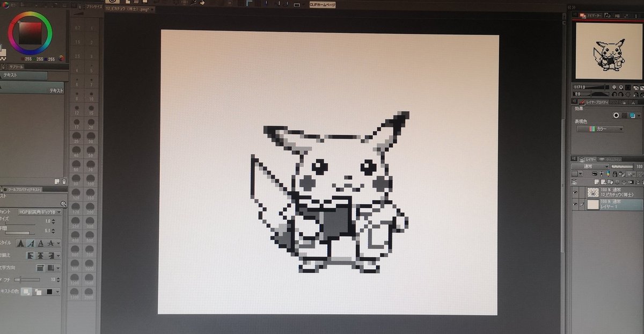Create a copy of the sub tool icon
Screen dimensions: 644x334
click(x=56, y=181)
